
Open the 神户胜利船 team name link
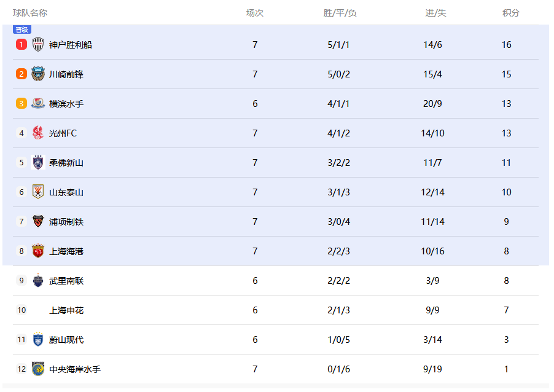tap(71, 45)
